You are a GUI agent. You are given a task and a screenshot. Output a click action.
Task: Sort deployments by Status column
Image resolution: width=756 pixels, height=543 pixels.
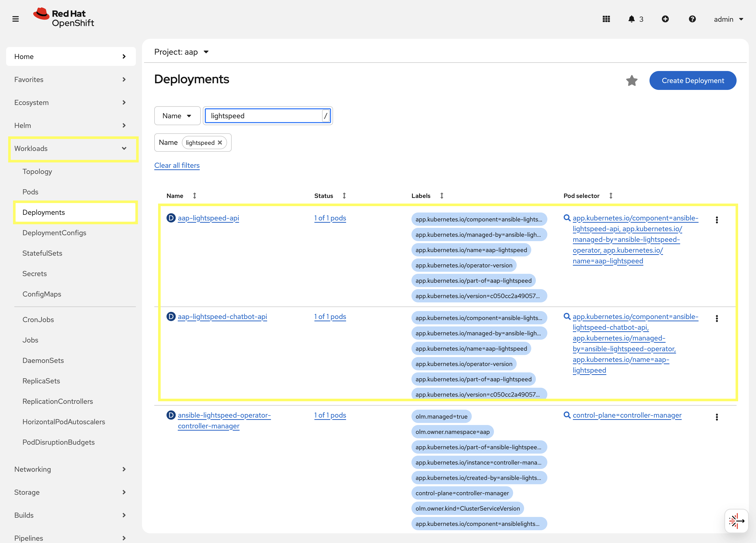tap(344, 196)
